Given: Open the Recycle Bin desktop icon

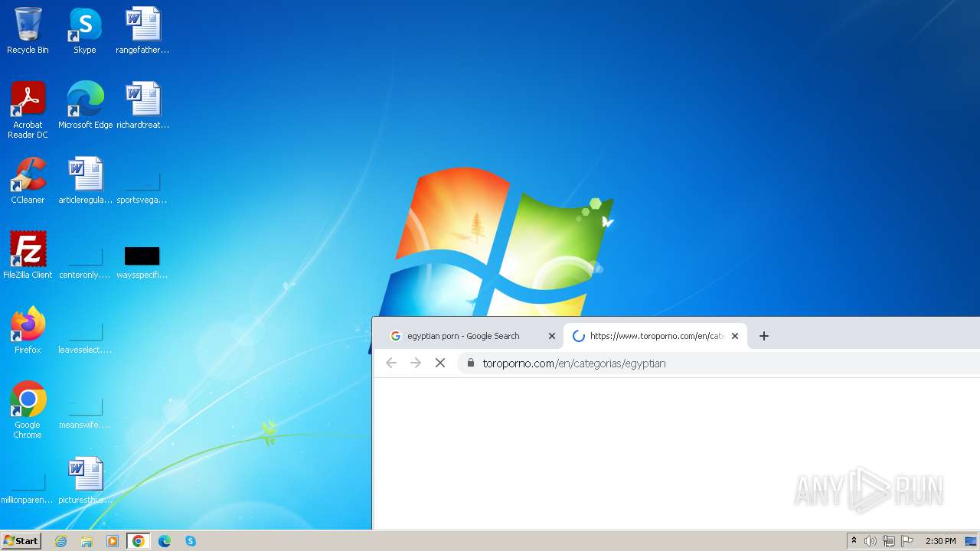Looking at the screenshot, I should tap(28, 31).
